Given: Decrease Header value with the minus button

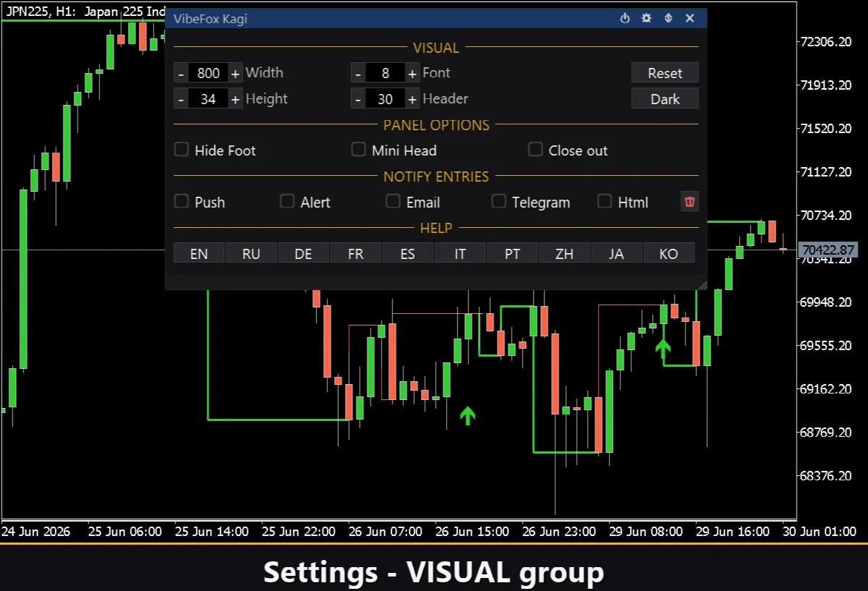Looking at the screenshot, I should pos(358,99).
